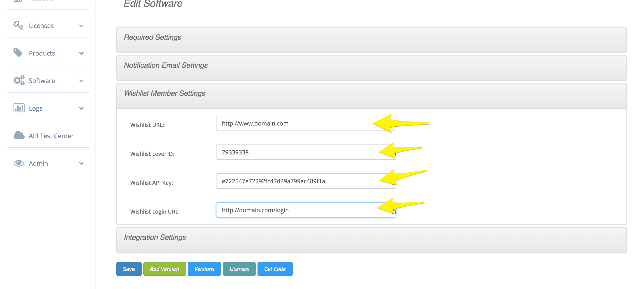644x289 pixels.
Task: Open the Licenses sidebar menu
Action: (48, 26)
